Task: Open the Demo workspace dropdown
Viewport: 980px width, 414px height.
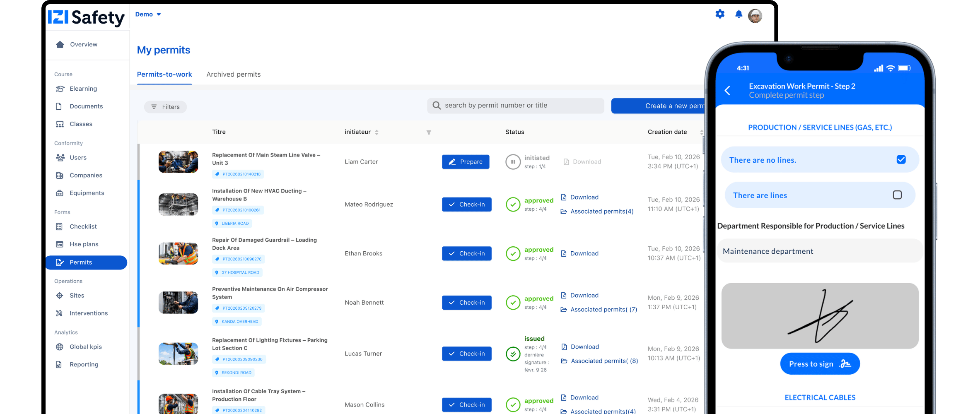Action: pyautogui.click(x=148, y=14)
